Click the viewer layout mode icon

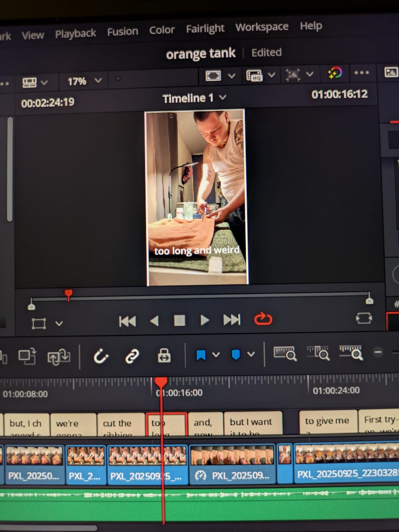[x=29, y=83]
